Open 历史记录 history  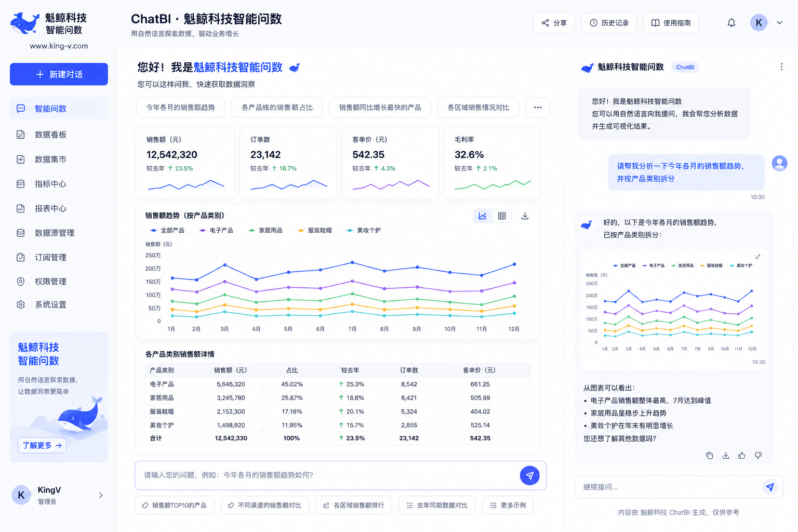click(x=609, y=23)
